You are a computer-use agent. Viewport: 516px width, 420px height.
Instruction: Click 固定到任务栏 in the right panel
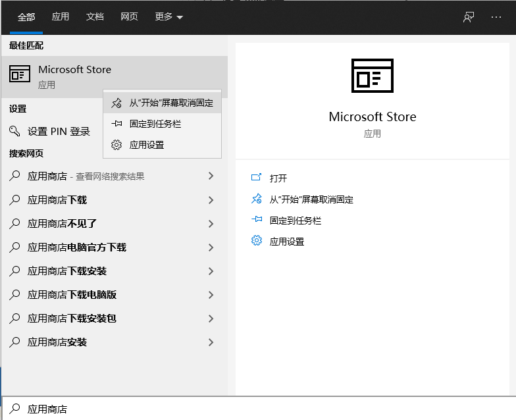296,221
